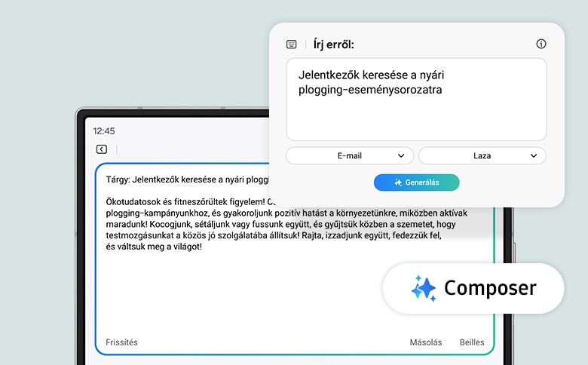Click the keyboard icon beside Írj erről
This screenshot has height=365, width=588.
coord(292,44)
